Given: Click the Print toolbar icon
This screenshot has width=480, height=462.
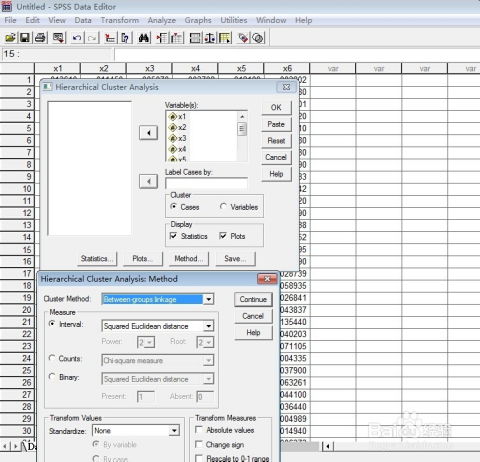Looking at the screenshot, I should [40, 38].
